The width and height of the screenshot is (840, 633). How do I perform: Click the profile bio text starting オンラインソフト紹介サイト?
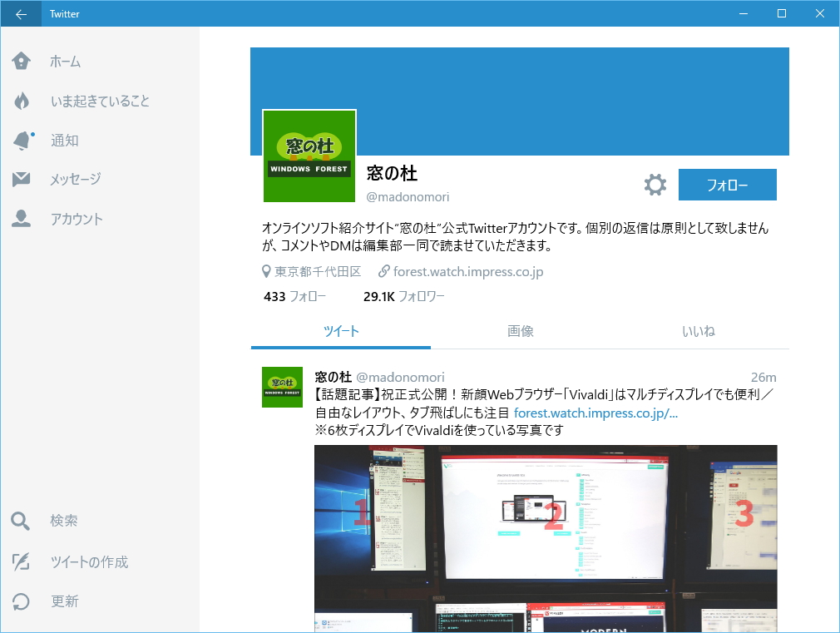click(515, 237)
